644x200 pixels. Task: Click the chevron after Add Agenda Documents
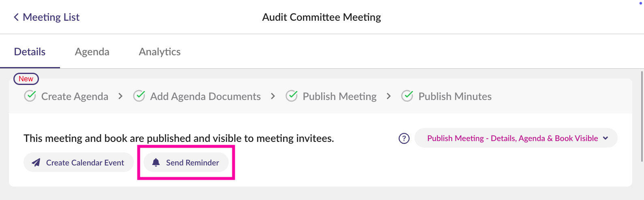[273, 96]
